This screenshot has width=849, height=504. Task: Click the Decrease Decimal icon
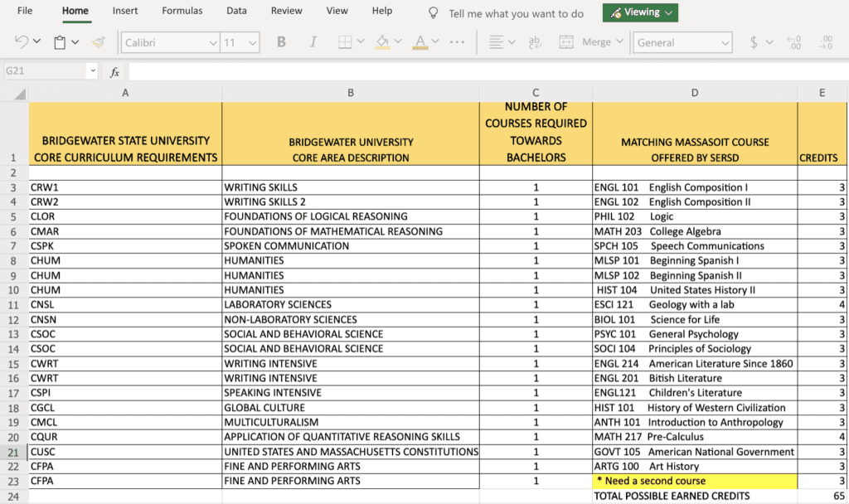(793, 42)
